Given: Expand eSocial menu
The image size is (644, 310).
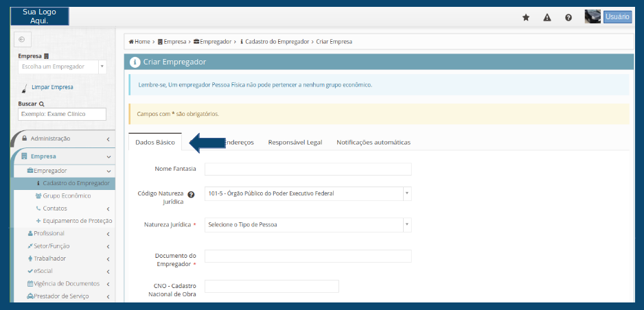Looking at the screenshot, I should click(65, 271).
